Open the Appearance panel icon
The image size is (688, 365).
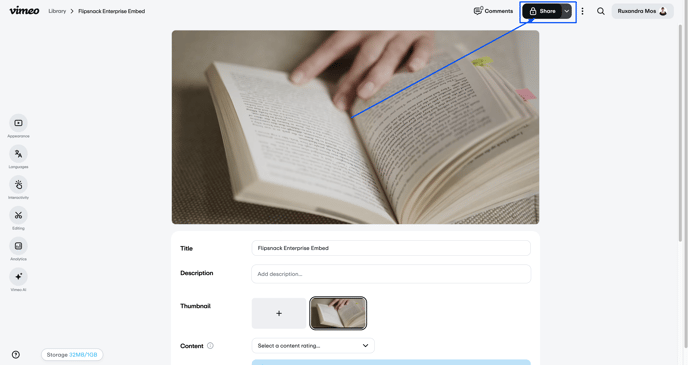coord(18,123)
